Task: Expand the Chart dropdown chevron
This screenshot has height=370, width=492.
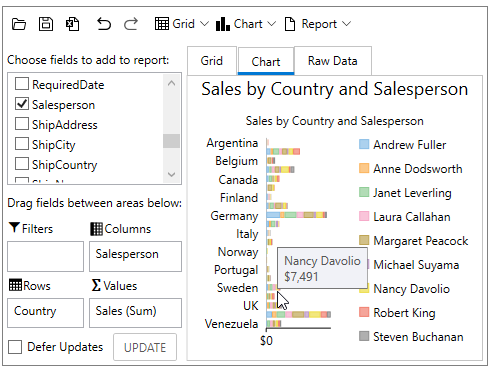Action: (272, 24)
